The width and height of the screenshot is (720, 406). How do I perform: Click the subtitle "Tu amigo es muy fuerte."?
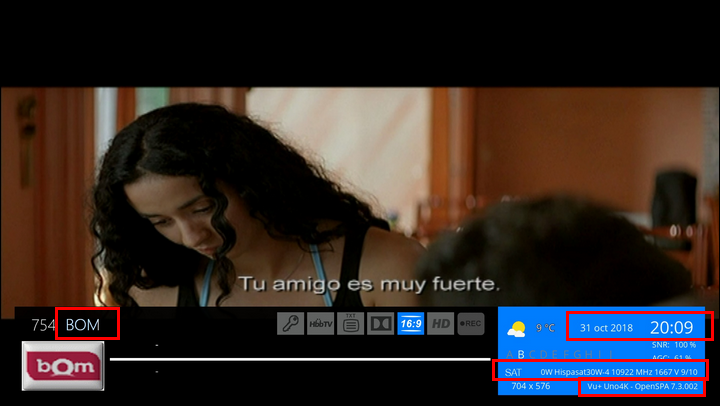[x=369, y=284]
